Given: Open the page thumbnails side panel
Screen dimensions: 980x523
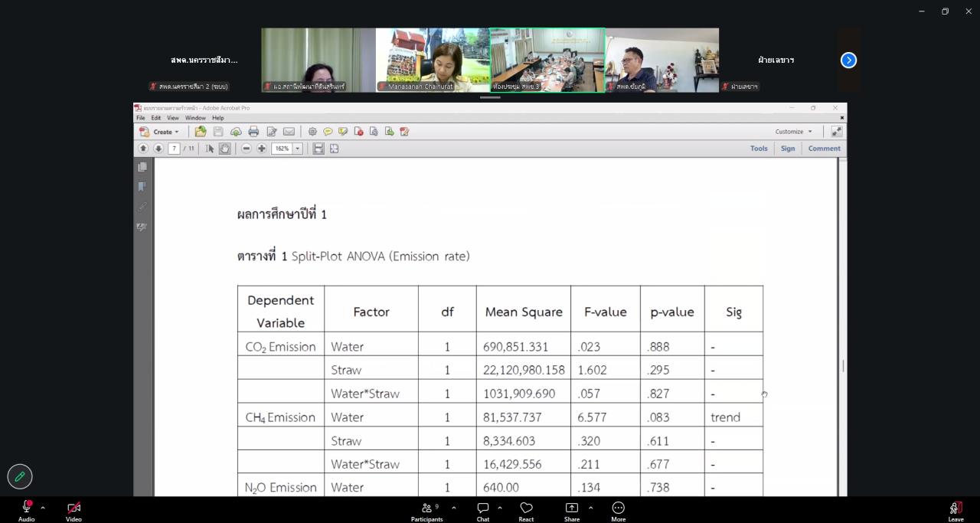Looking at the screenshot, I should [x=142, y=167].
